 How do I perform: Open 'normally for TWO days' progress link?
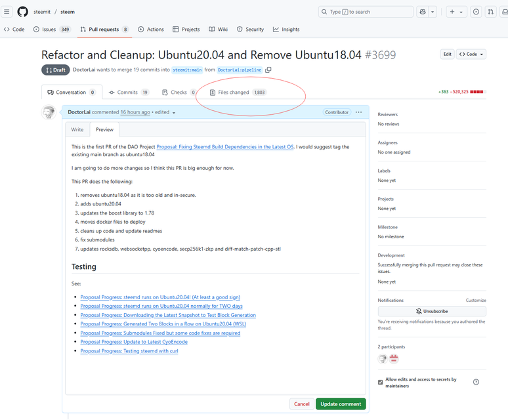[x=161, y=306]
